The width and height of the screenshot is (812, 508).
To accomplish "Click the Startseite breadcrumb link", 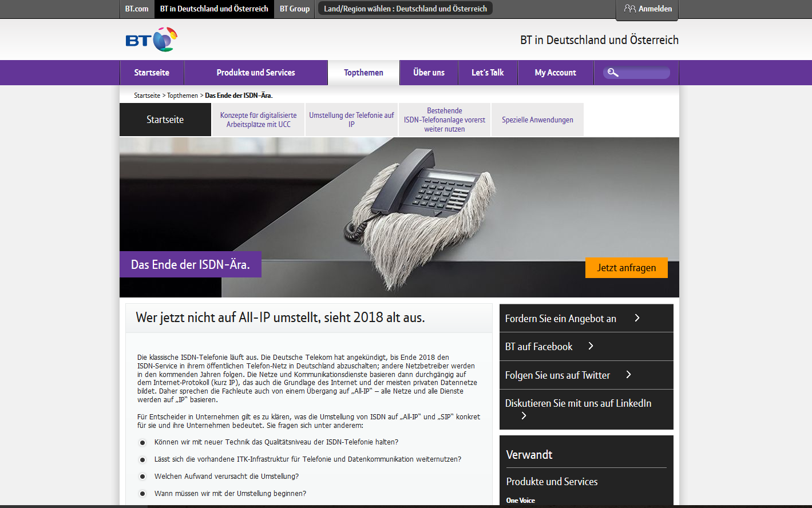I will pyautogui.click(x=147, y=96).
